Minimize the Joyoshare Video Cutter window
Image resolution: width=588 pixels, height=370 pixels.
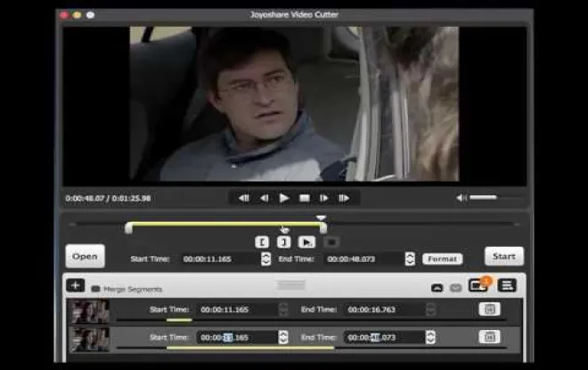pos(78,15)
